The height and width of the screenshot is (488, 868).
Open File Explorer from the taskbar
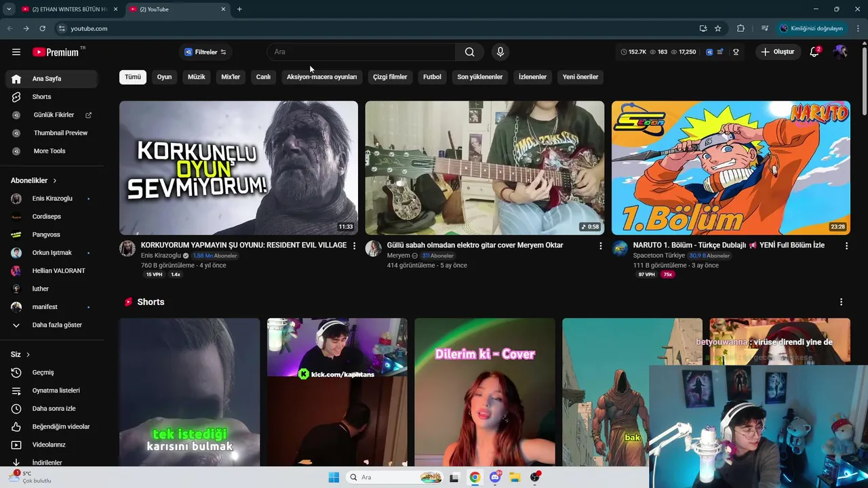tap(515, 477)
